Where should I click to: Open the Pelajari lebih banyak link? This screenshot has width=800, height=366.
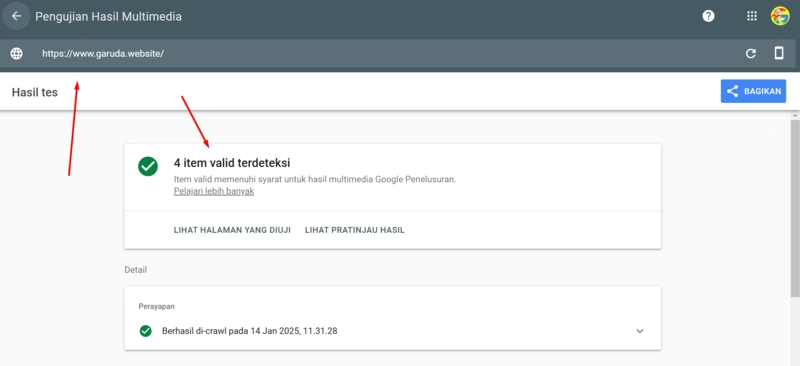tap(214, 191)
